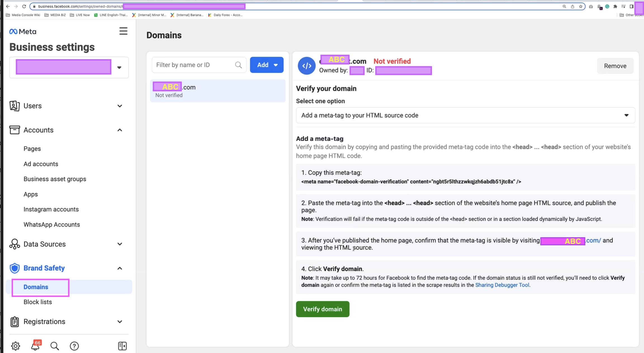The image size is (644, 353).
Task: Select Block lists under Brand Safety
Action: click(38, 302)
